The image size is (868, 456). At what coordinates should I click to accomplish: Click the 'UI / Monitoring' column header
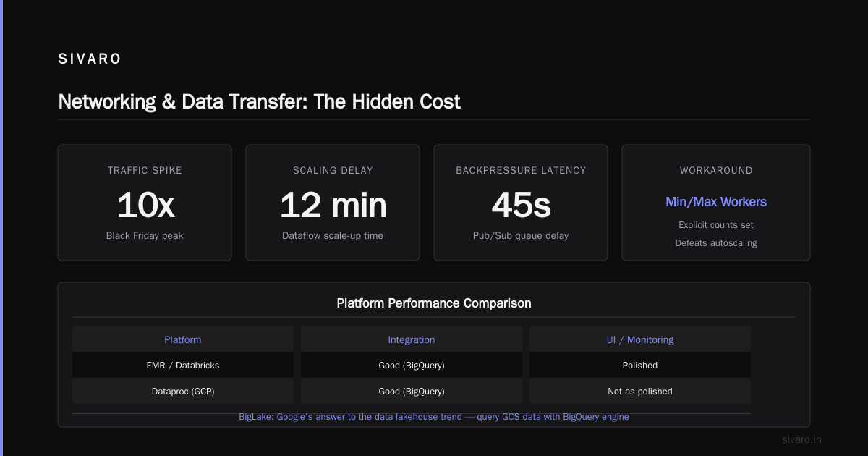click(x=640, y=339)
